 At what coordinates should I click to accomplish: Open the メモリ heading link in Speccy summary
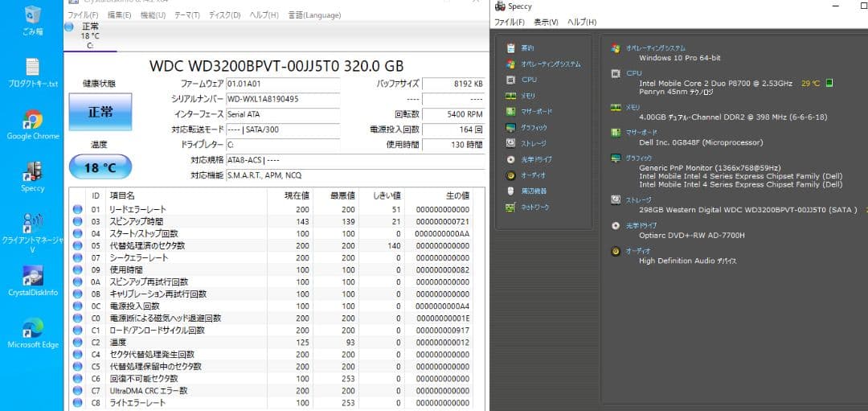(633, 107)
